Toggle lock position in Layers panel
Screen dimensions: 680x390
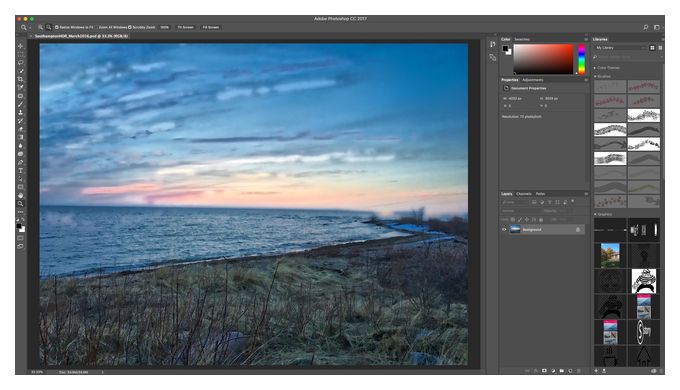pos(527,220)
